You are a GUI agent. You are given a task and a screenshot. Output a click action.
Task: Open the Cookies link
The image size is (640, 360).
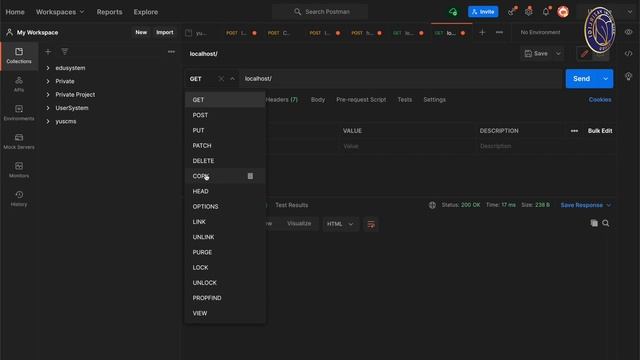(x=600, y=100)
